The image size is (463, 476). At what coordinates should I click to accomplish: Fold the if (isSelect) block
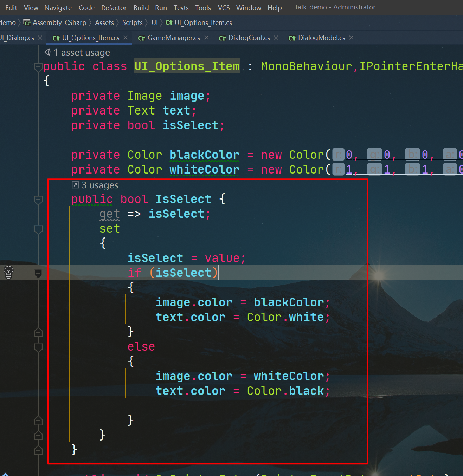point(38,273)
